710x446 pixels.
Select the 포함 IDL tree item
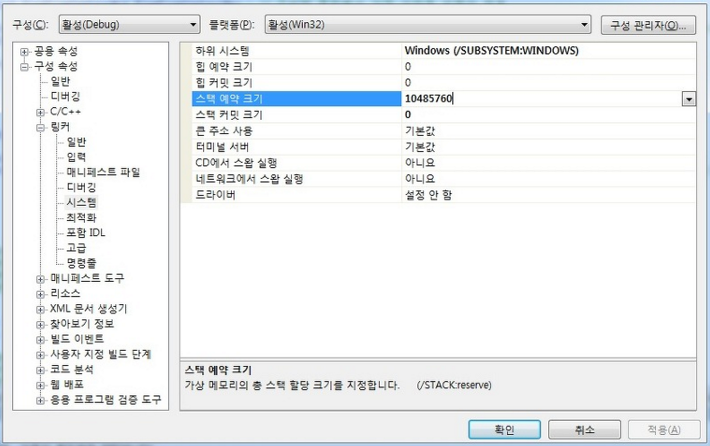86,233
